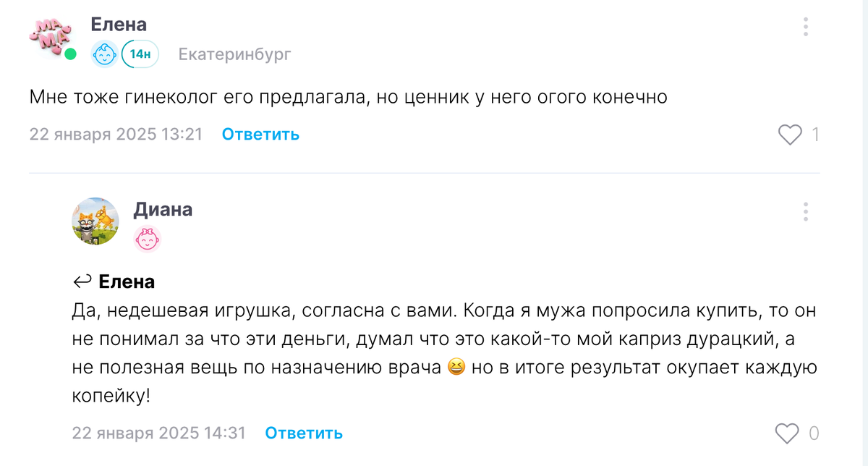The width and height of the screenshot is (868, 466).
Task: Open the three-dot menu on Елена's comment
Action: pyautogui.click(x=805, y=26)
